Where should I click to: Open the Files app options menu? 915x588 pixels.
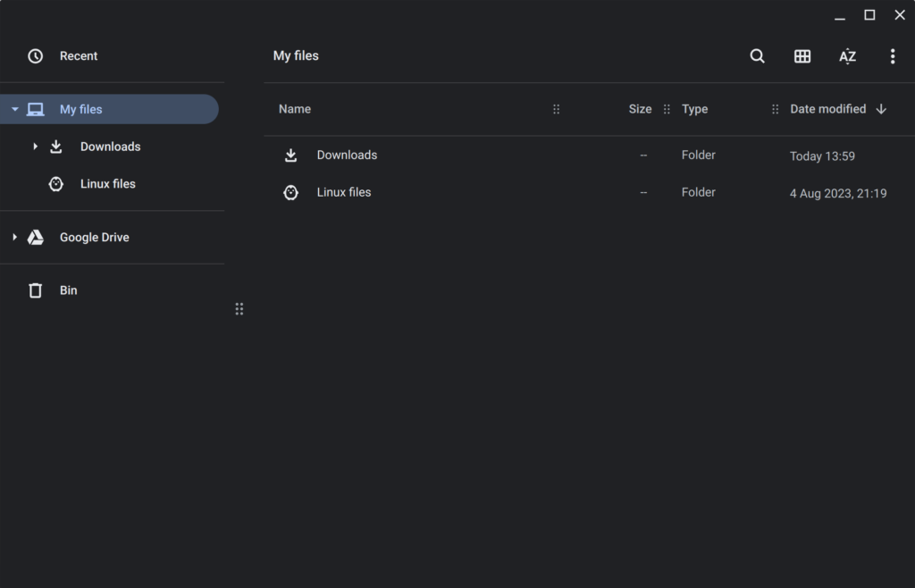[893, 55]
